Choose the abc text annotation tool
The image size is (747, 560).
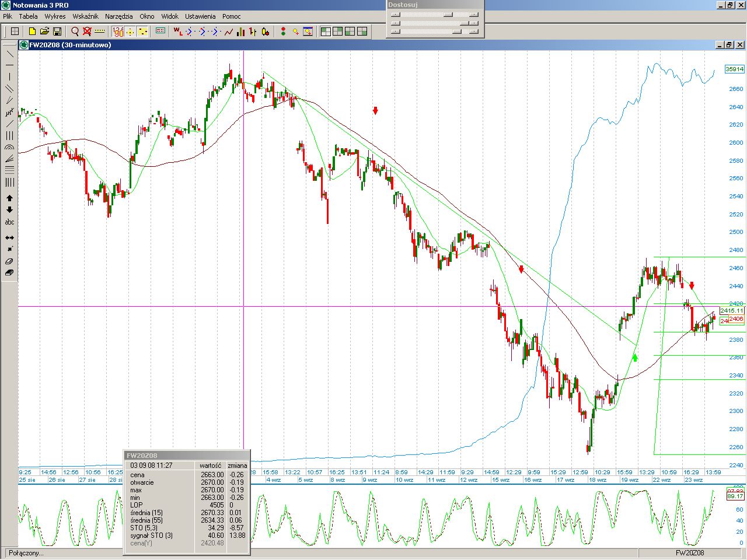pos(9,222)
